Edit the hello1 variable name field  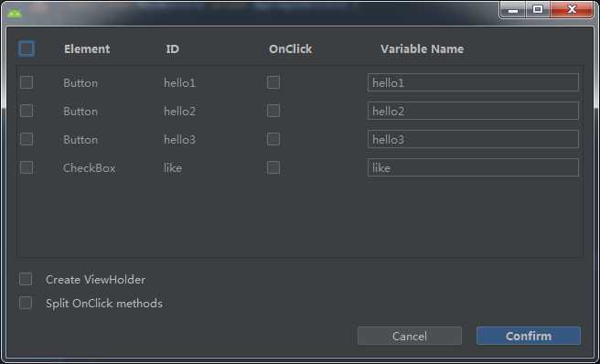tap(473, 82)
